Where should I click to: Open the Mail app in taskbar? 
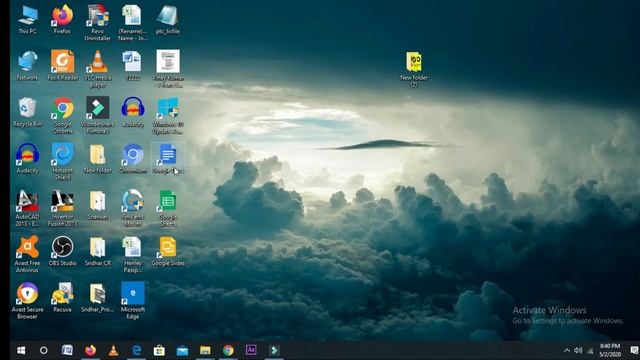(182, 350)
